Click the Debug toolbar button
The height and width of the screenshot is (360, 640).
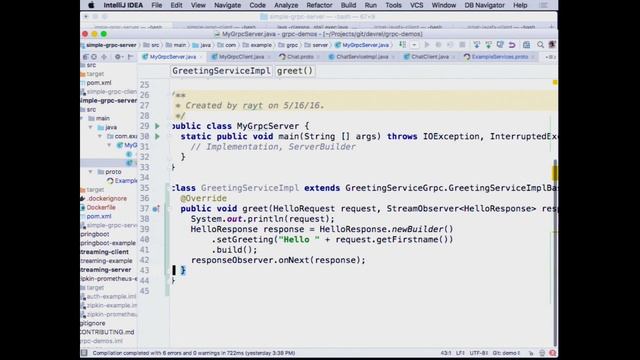click(x=438, y=45)
